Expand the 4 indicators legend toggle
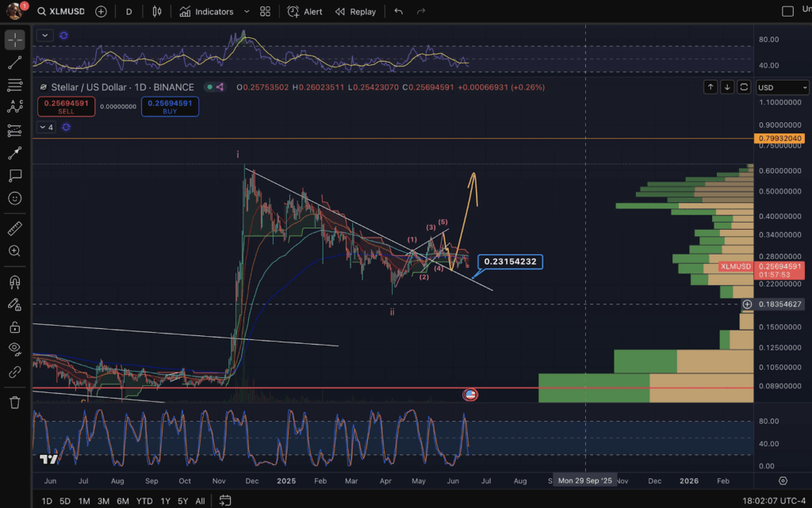The width and height of the screenshot is (812, 508). coord(46,128)
